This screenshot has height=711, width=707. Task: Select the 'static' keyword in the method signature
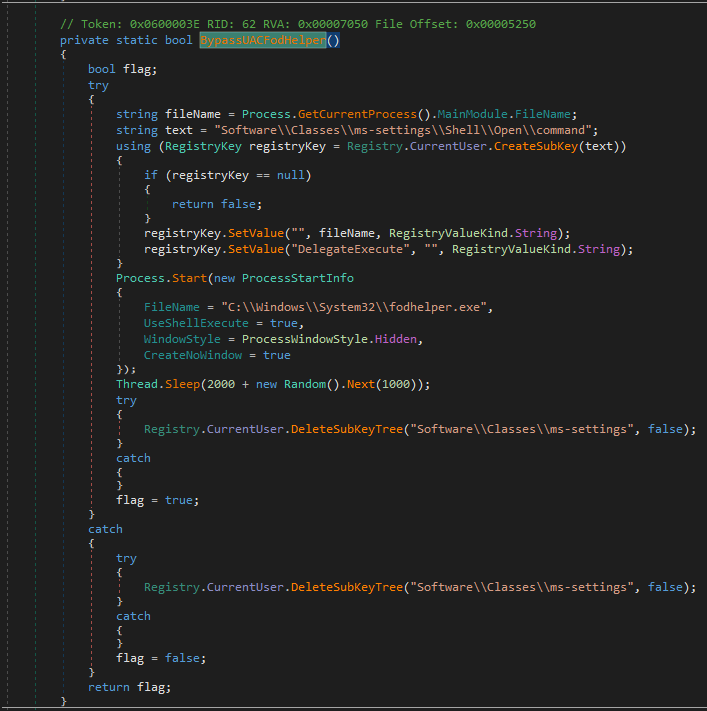click(x=137, y=40)
